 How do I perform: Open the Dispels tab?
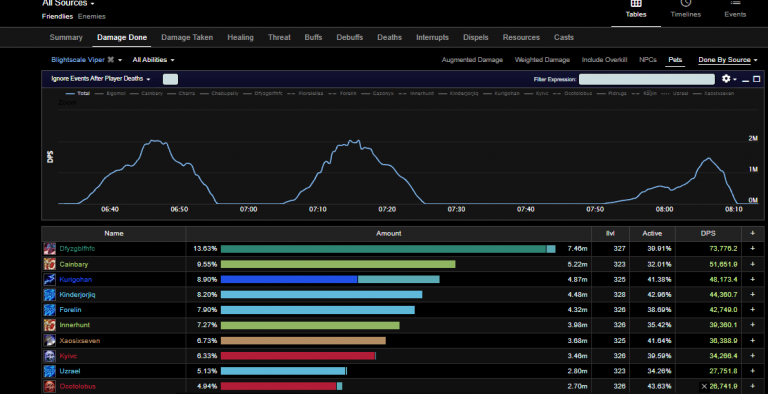(476, 37)
